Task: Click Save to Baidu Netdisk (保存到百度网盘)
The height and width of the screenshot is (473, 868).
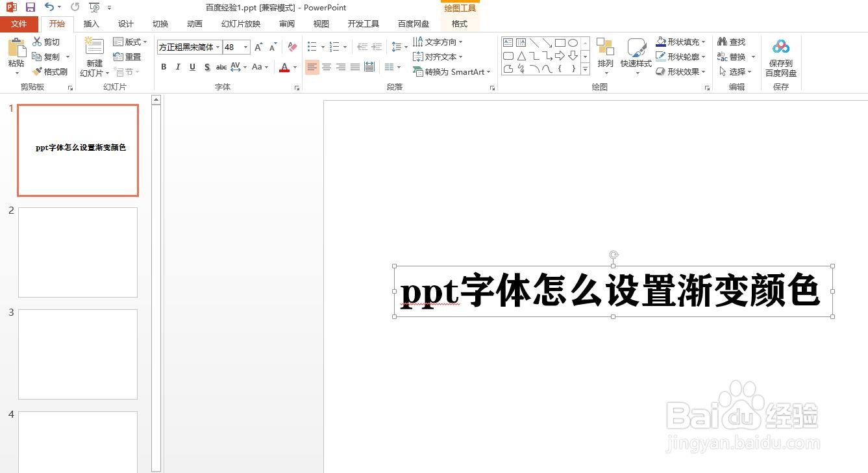Action: pos(780,55)
